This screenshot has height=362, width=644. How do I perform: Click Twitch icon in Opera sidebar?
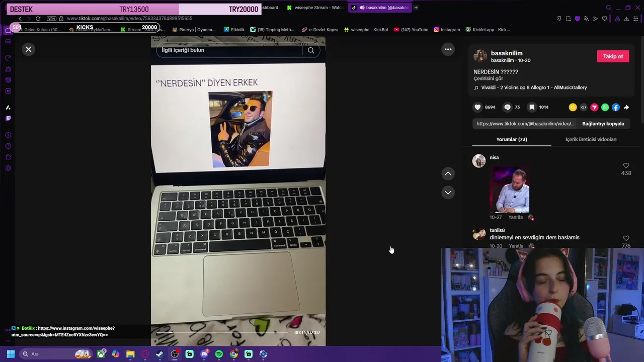8,118
